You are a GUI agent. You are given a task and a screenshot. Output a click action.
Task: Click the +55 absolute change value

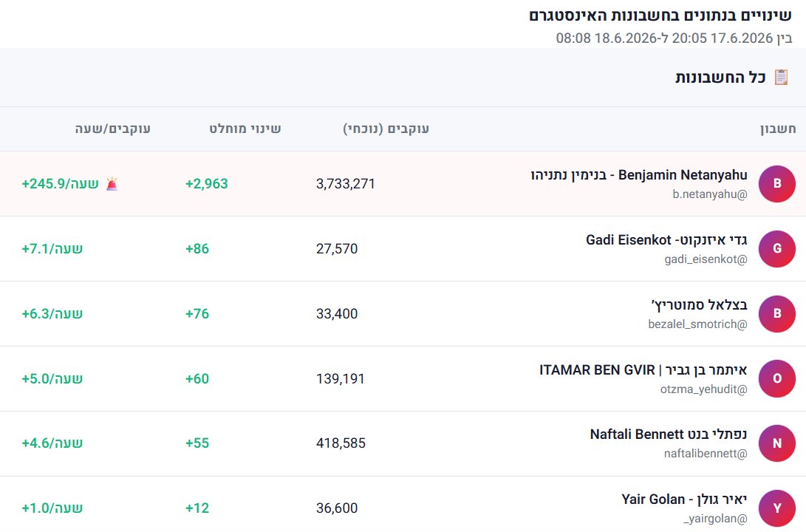coord(197,443)
